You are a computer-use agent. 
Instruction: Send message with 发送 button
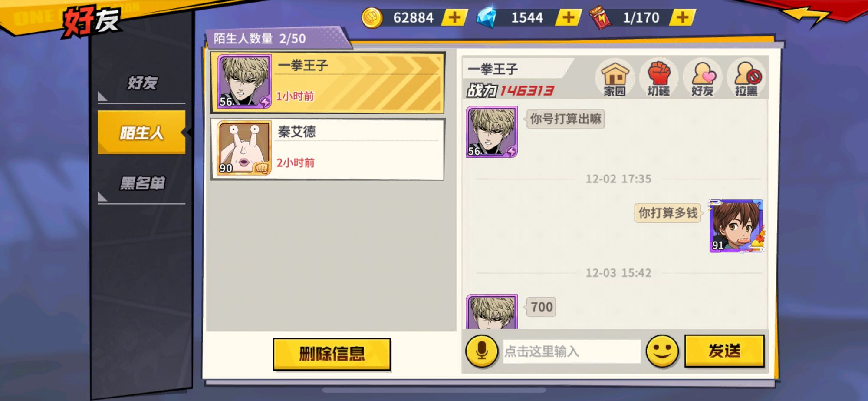tap(724, 351)
